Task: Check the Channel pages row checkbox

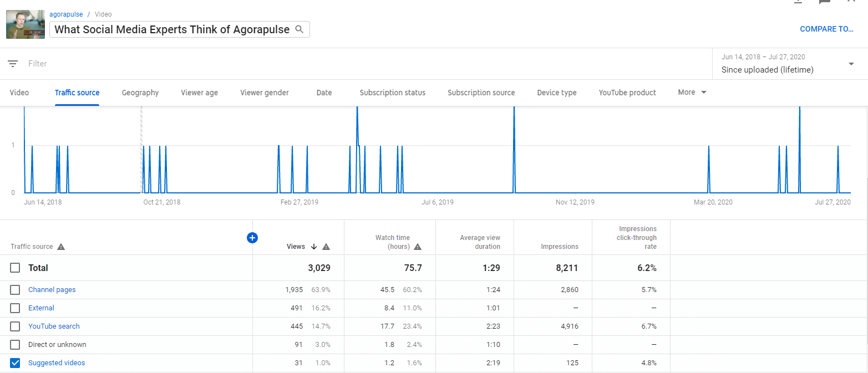Action: (x=16, y=290)
